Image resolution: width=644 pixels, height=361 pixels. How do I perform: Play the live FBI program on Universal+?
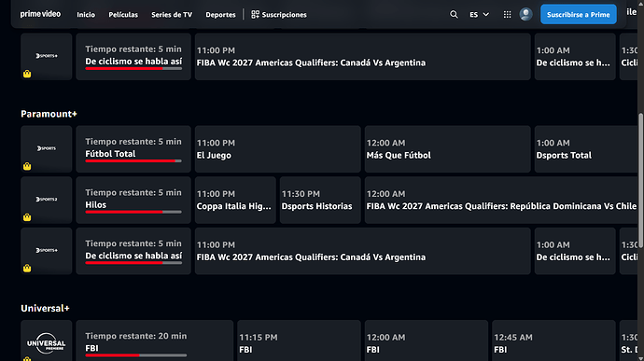click(x=154, y=340)
